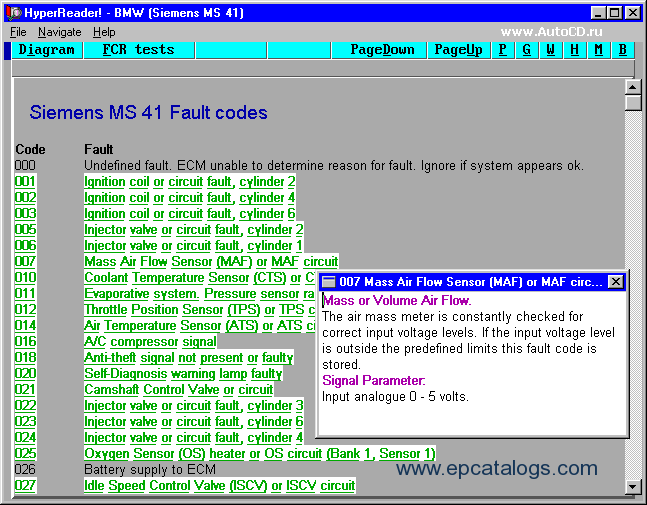The image size is (647, 505).
Task: Click the B toolbar button
Action: (x=623, y=50)
